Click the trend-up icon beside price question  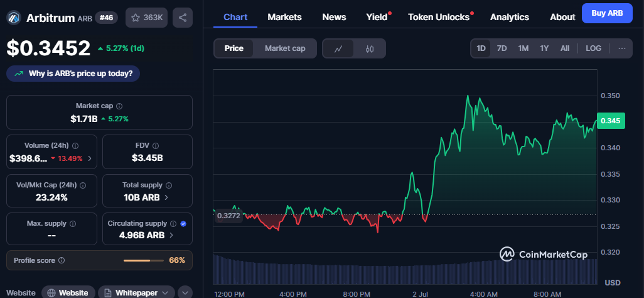coord(19,74)
